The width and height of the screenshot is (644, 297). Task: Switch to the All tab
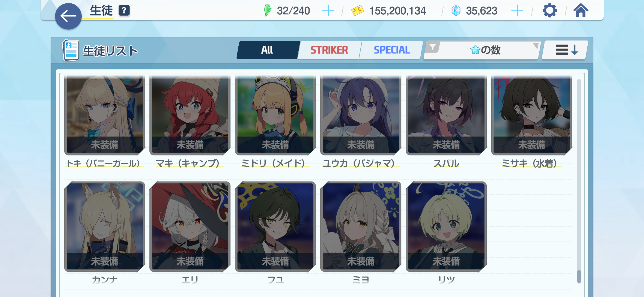[x=267, y=50]
